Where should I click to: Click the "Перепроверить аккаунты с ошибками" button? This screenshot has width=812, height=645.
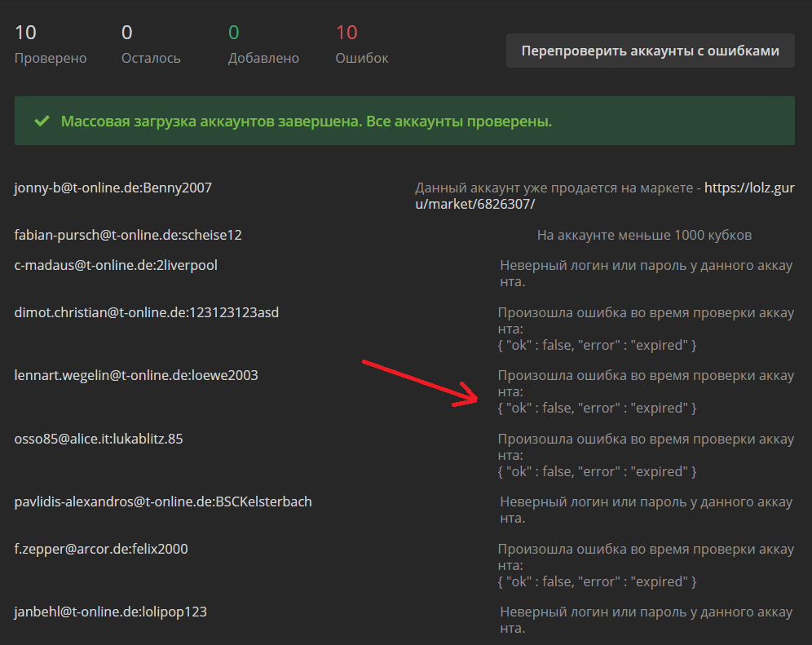(x=650, y=51)
